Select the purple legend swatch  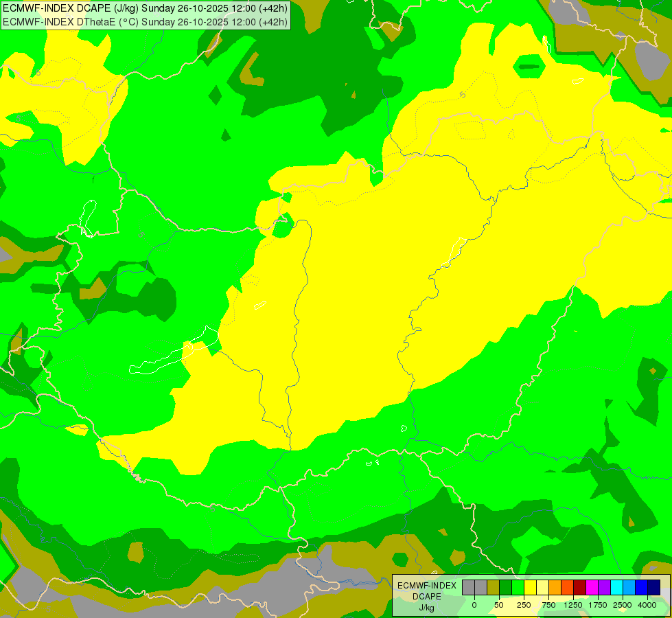coord(604,587)
